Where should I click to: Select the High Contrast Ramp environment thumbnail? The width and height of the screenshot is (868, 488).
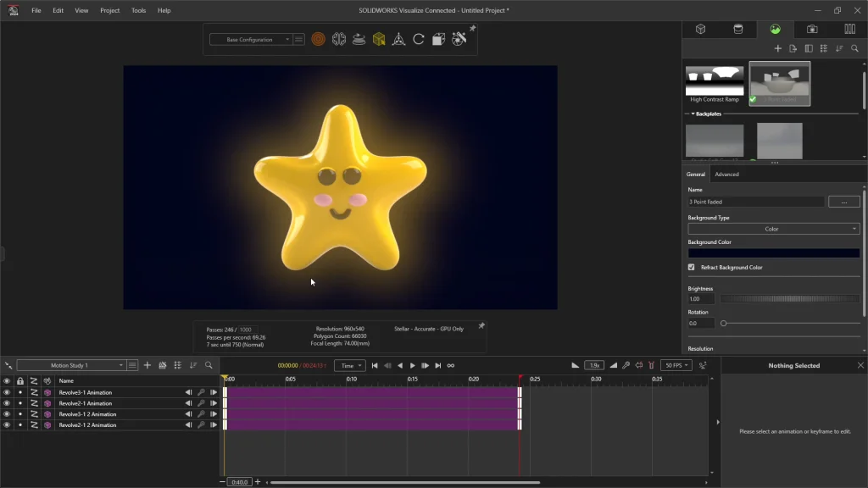click(715, 80)
